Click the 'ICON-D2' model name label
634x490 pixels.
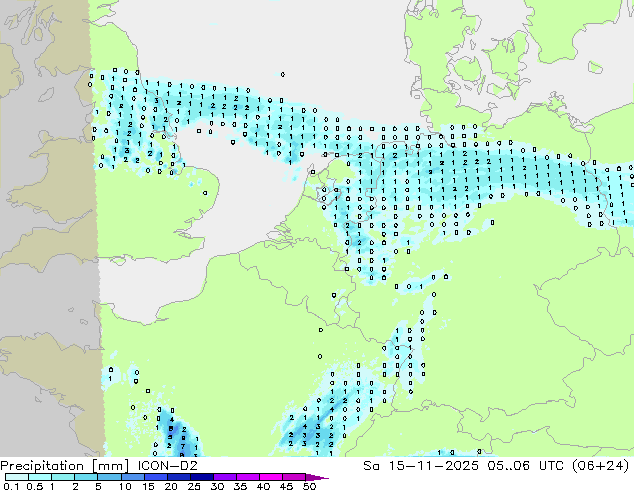click(x=167, y=466)
